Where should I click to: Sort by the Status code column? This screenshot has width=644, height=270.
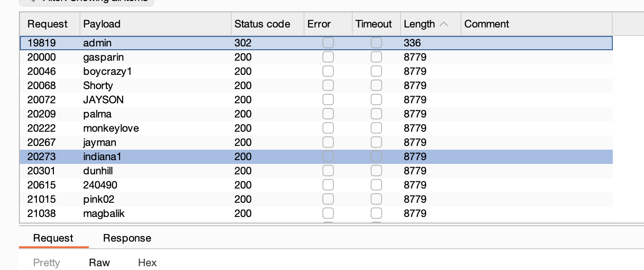[262, 24]
